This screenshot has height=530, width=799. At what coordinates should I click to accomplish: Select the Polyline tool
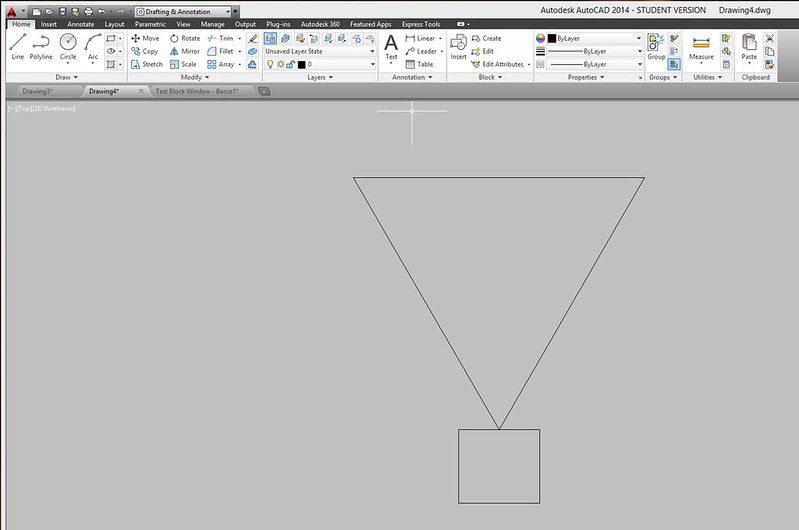[41, 47]
